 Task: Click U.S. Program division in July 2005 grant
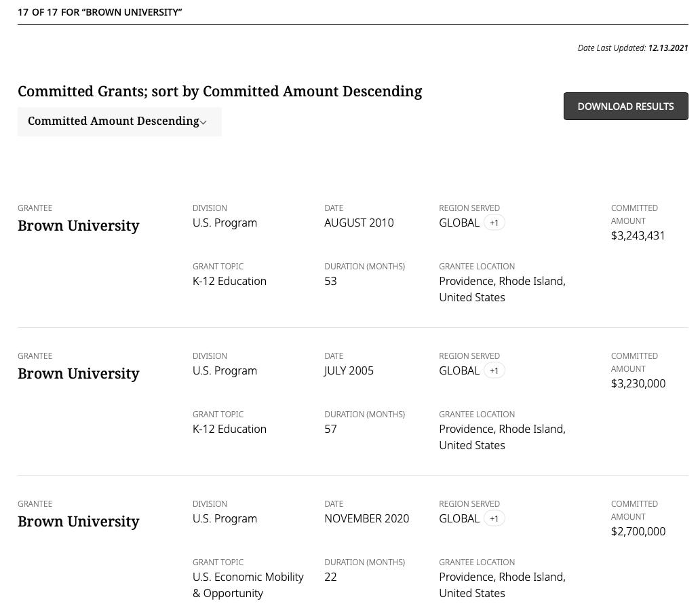click(225, 370)
